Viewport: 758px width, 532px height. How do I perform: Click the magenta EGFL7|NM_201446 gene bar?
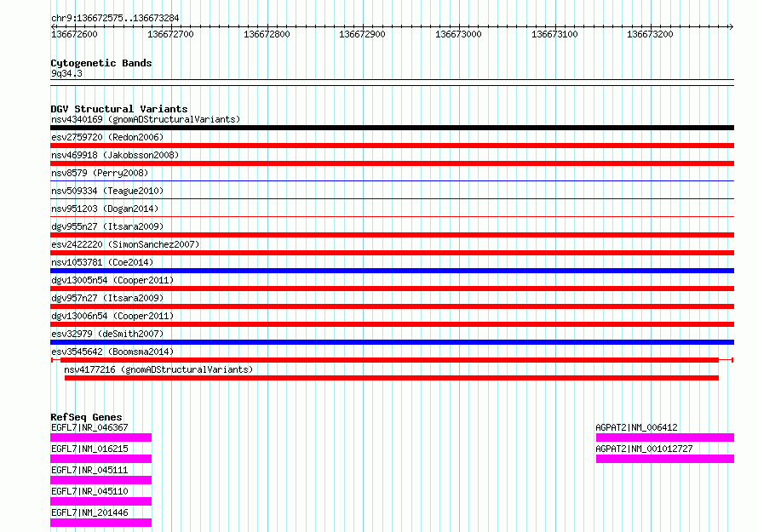pyautogui.click(x=101, y=523)
